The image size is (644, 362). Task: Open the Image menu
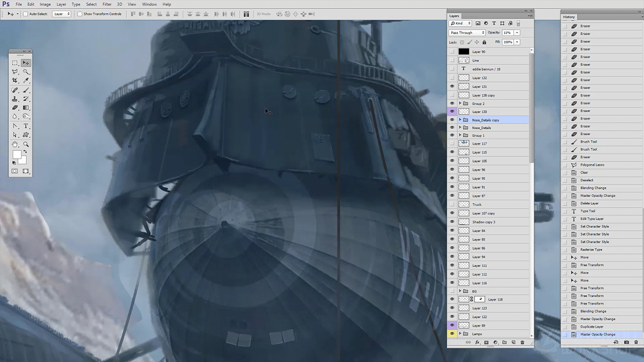(x=45, y=4)
